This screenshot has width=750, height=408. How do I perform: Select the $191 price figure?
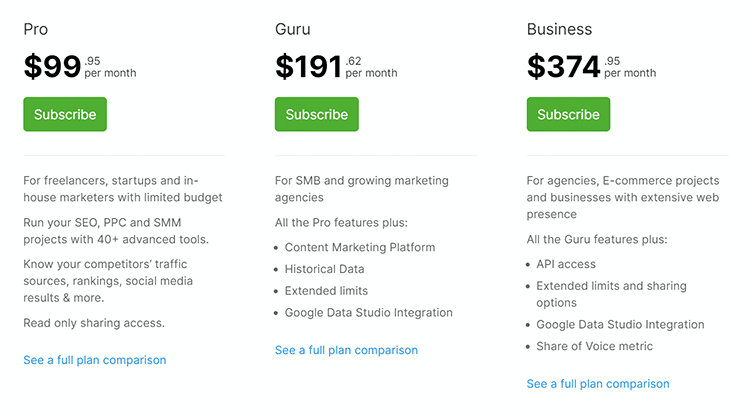[x=310, y=67]
